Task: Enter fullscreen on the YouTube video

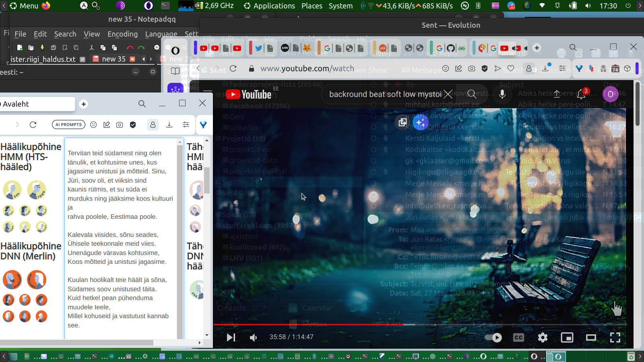Action: pos(615,337)
